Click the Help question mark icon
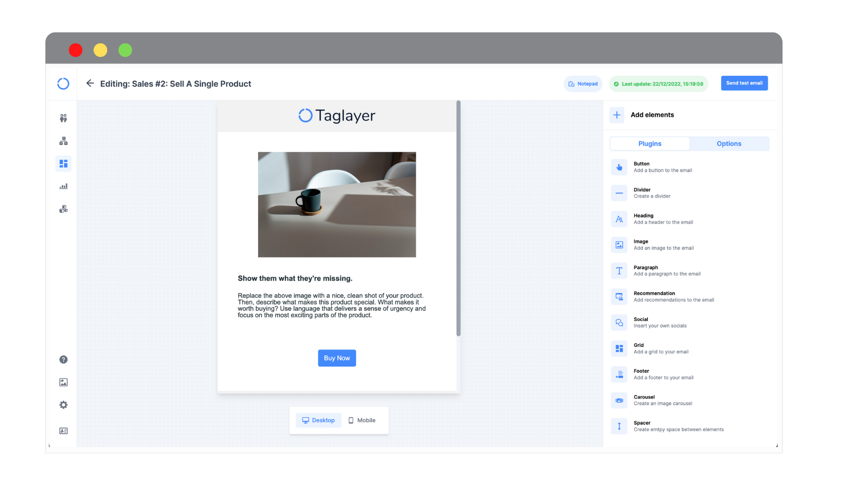Viewport: 868px width, 488px height. pyautogui.click(x=63, y=359)
